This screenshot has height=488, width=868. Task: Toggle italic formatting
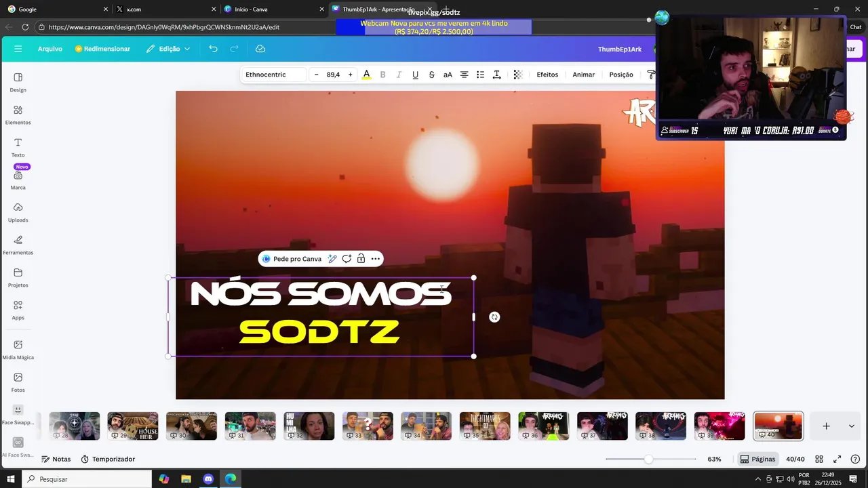pyautogui.click(x=399, y=75)
